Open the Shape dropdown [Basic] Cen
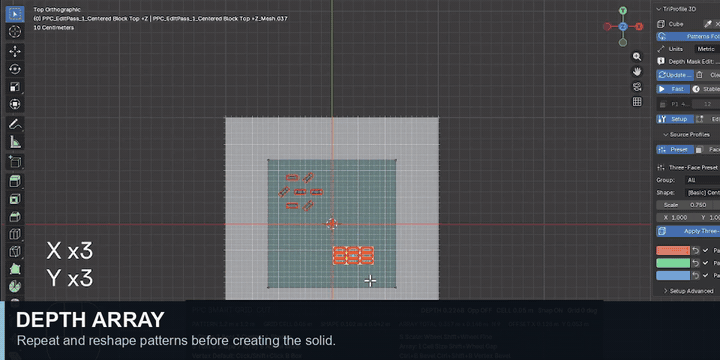Viewport: 720px width, 360px height. coord(702,193)
